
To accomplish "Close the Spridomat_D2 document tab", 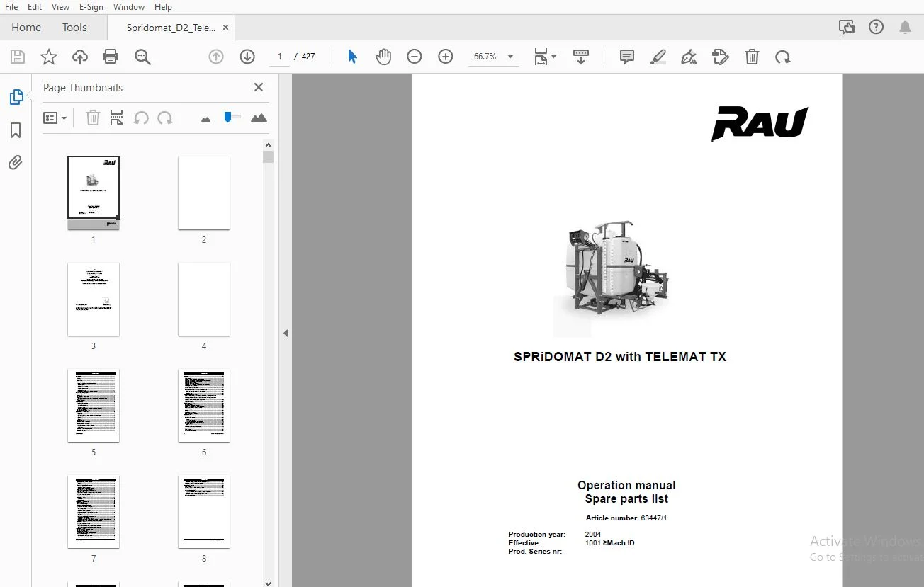I will point(225,28).
